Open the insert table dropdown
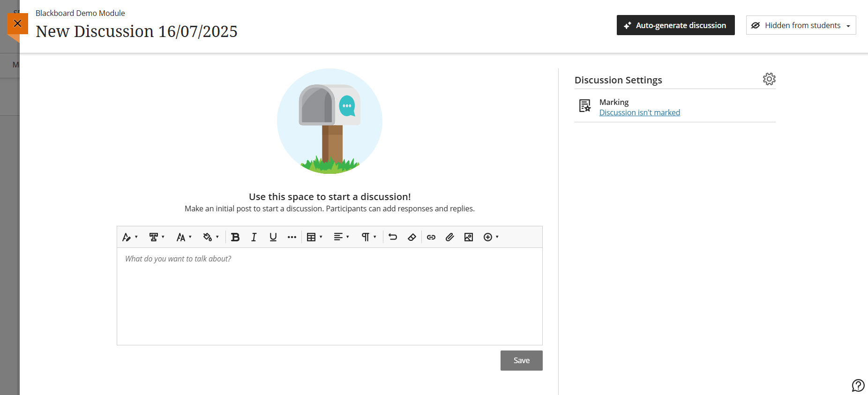 [314, 237]
